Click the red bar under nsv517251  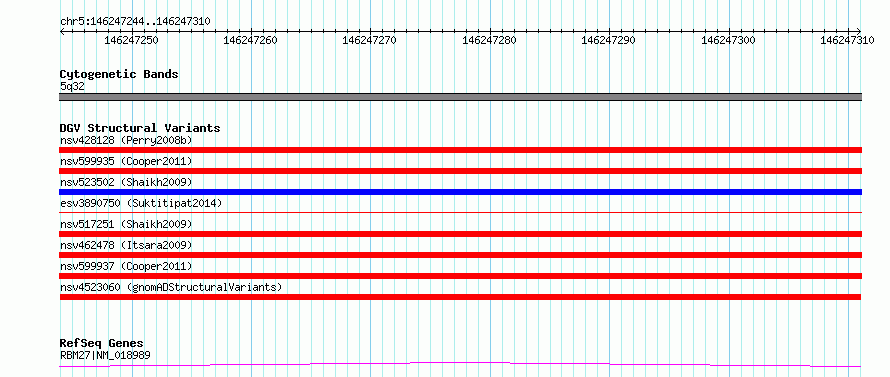click(x=460, y=234)
